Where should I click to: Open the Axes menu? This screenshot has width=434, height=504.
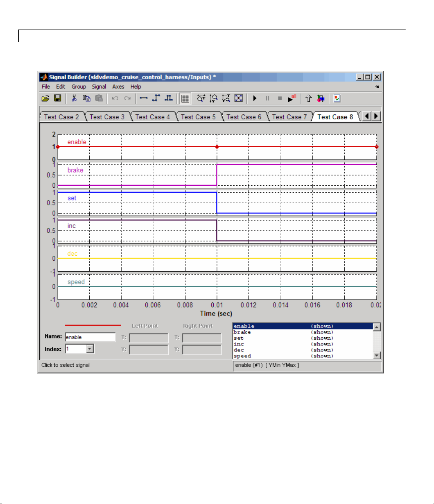click(118, 87)
